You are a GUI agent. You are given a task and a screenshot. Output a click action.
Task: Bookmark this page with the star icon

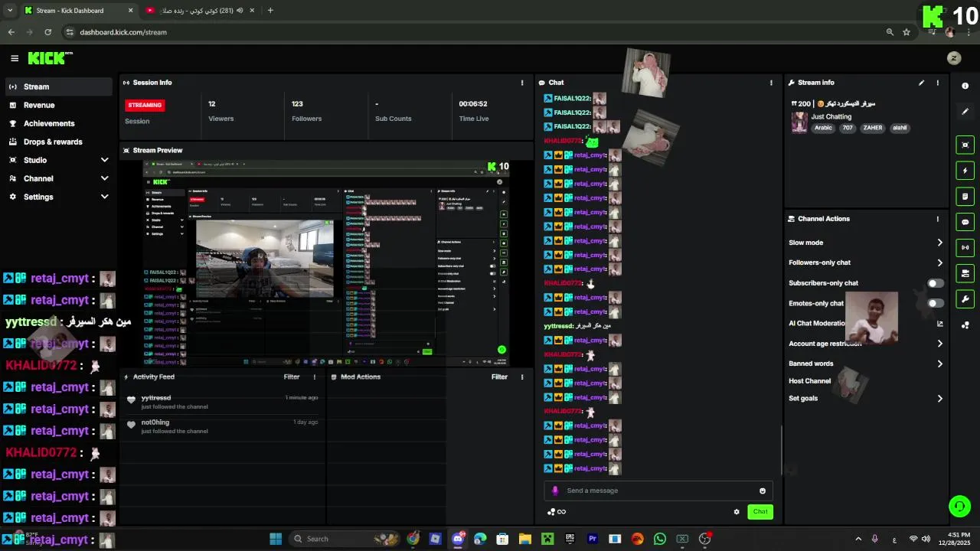click(906, 32)
